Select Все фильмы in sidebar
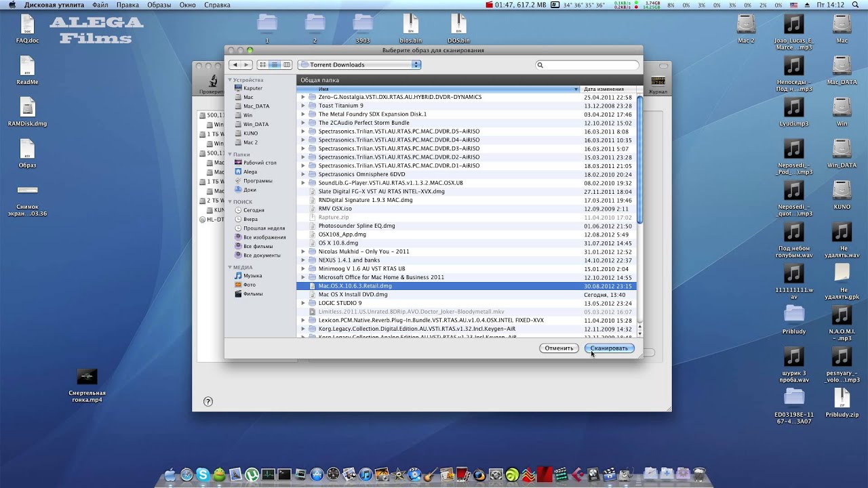This screenshot has width=868, height=488. (x=258, y=246)
